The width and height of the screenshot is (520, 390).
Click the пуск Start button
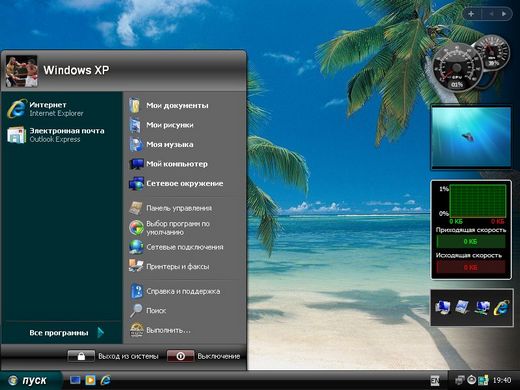[31, 380]
